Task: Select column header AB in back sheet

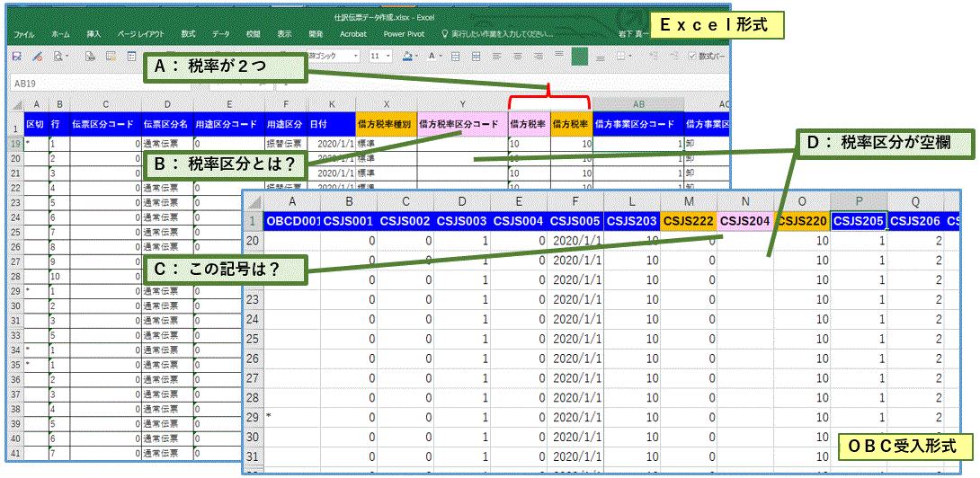Action: coord(637,104)
